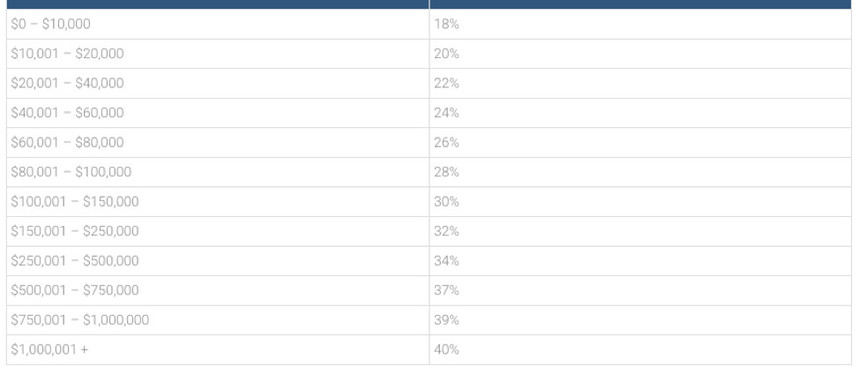Image resolution: width=859 pixels, height=374 pixels.
Task: Click the $10,001 – $20,000 range cell
Action: click(217, 54)
